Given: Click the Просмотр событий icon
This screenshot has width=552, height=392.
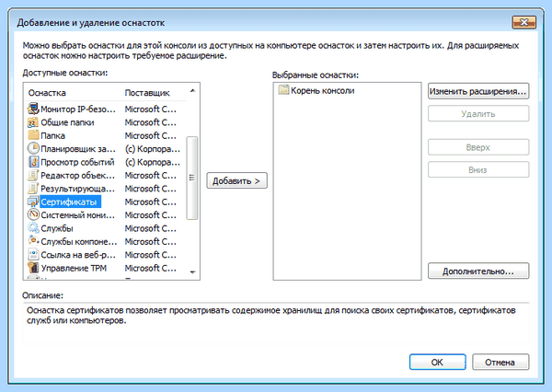Looking at the screenshot, I should click(33, 162).
